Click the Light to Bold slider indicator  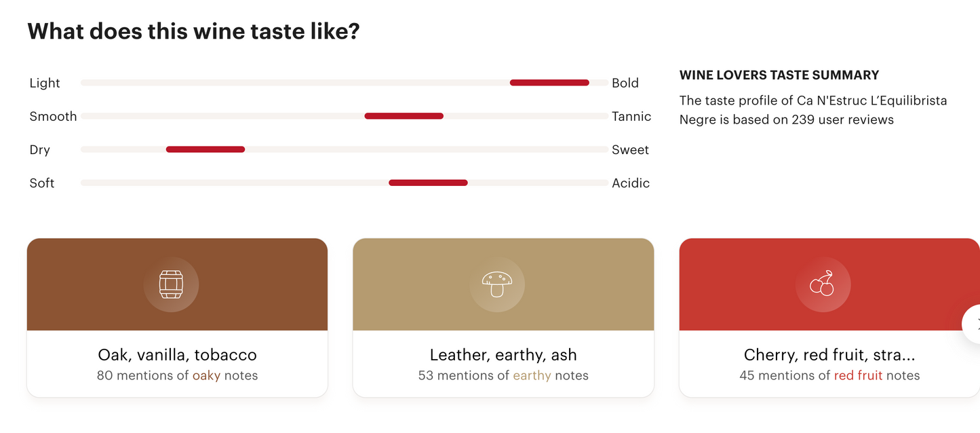(549, 83)
